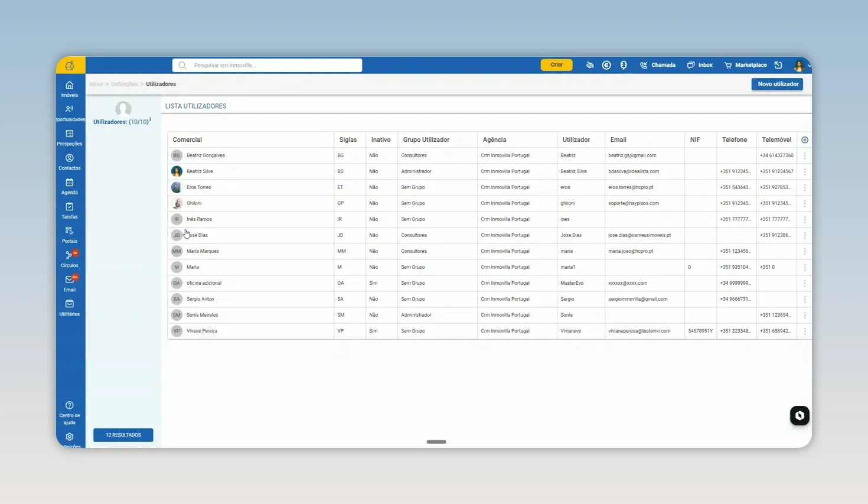Go to Definições in the breadcrumb

(x=124, y=84)
